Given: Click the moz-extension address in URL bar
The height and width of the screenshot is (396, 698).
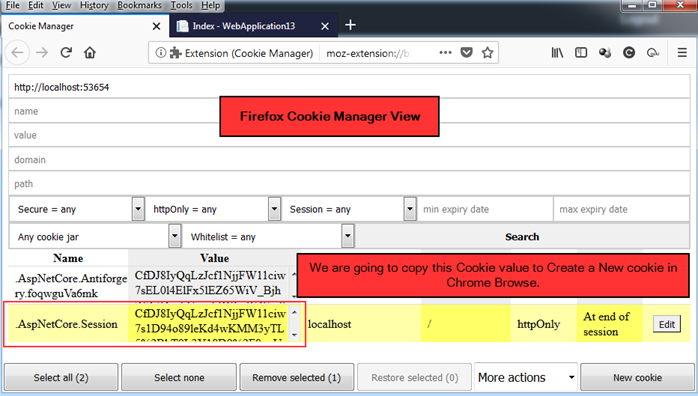Looking at the screenshot, I should 369,53.
